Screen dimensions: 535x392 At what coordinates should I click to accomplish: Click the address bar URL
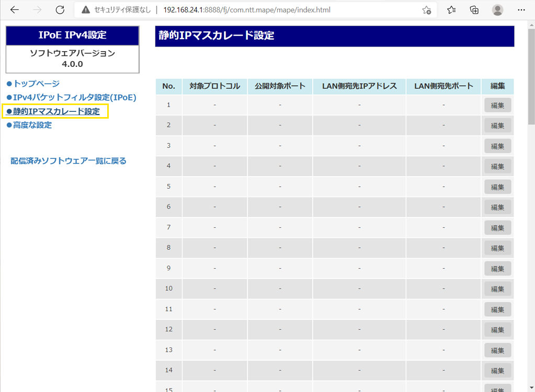(247, 10)
